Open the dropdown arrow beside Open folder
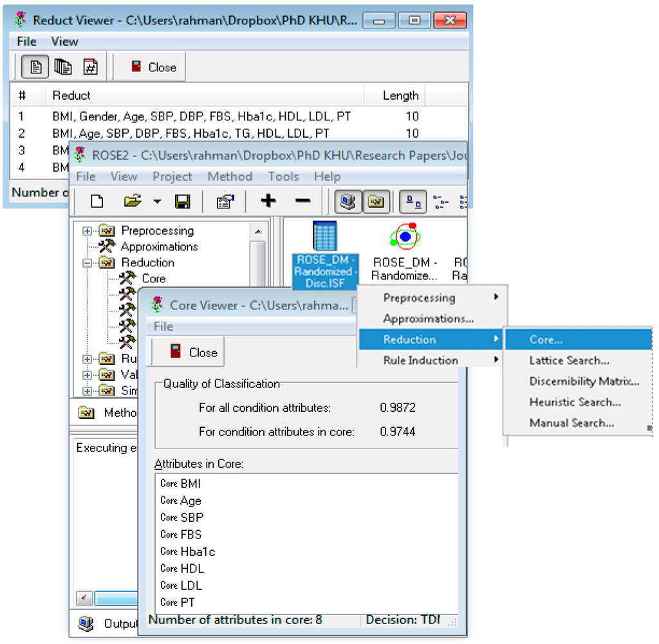 point(158,202)
